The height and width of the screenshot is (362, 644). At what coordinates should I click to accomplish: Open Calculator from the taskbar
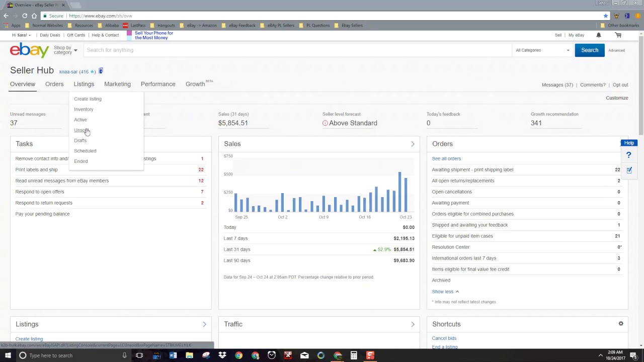[354, 355]
